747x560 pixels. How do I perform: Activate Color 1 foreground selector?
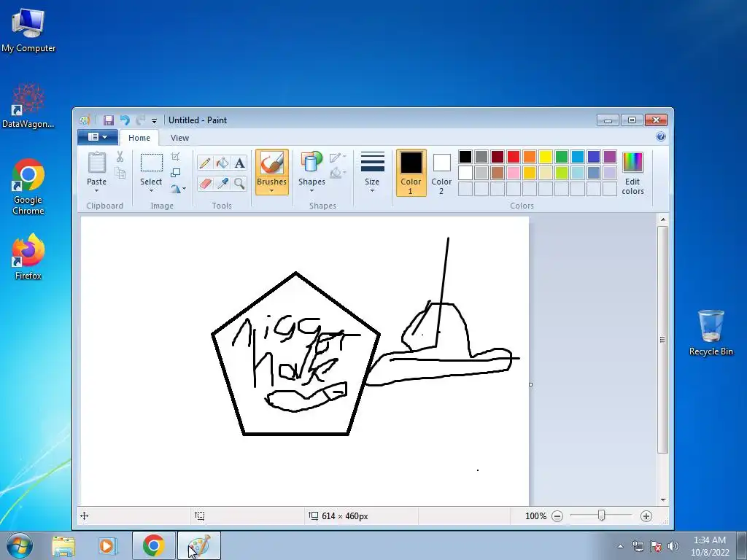point(411,173)
